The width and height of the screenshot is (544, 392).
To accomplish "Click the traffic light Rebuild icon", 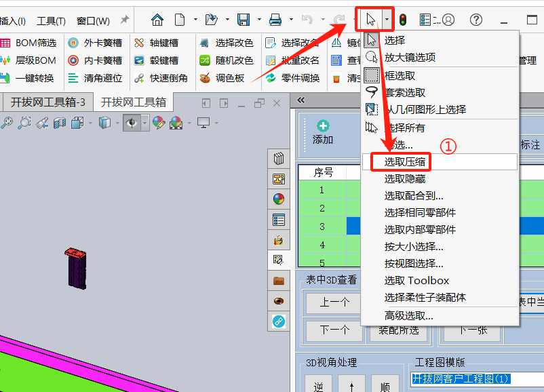I will click(x=402, y=20).
